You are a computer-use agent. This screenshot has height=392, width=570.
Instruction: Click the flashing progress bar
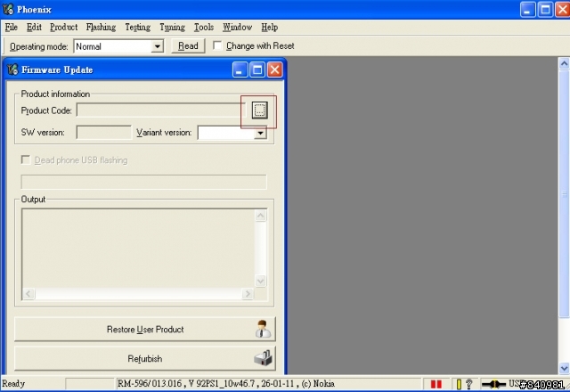(144, 182)
